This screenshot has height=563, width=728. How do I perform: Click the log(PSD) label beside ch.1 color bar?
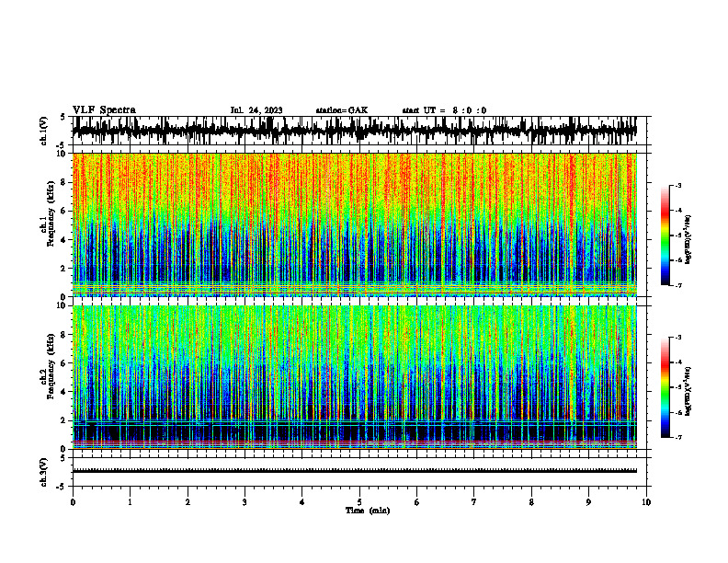pyautogui.click(x=688, y=240)
